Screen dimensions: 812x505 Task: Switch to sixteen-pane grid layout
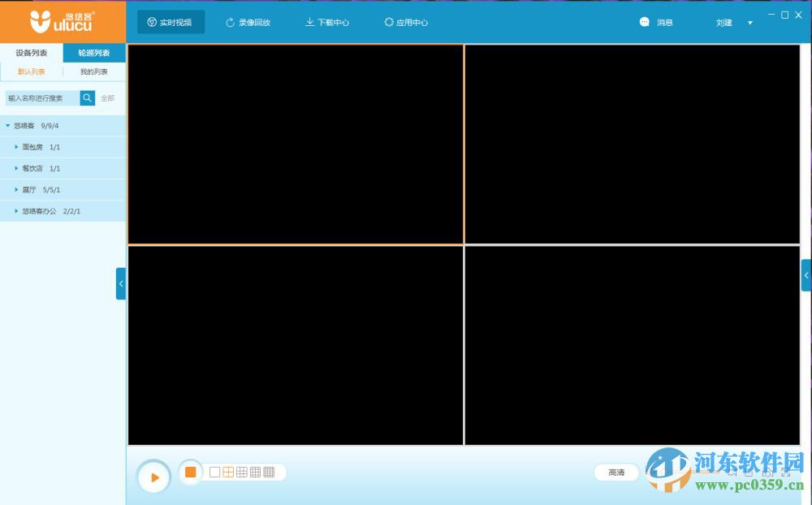(255, 472)
